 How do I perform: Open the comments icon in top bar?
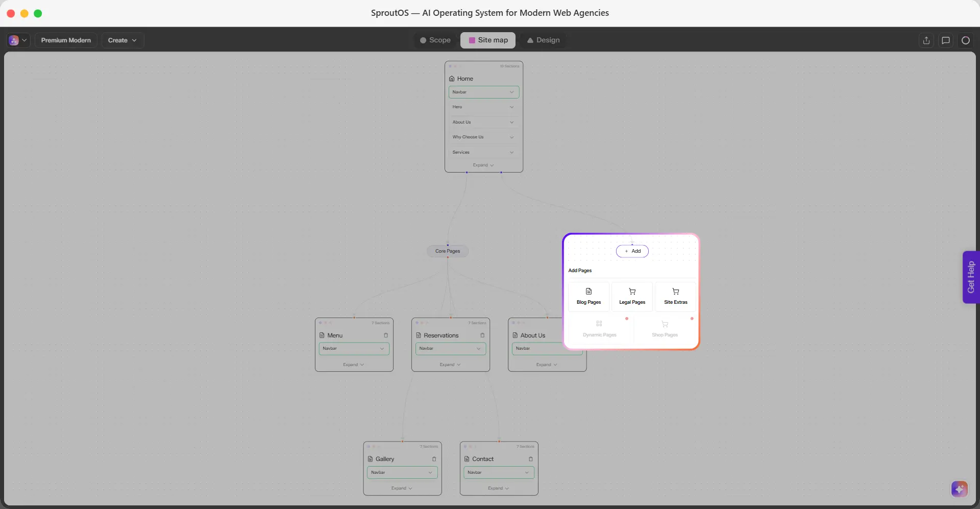click(946, 40)
